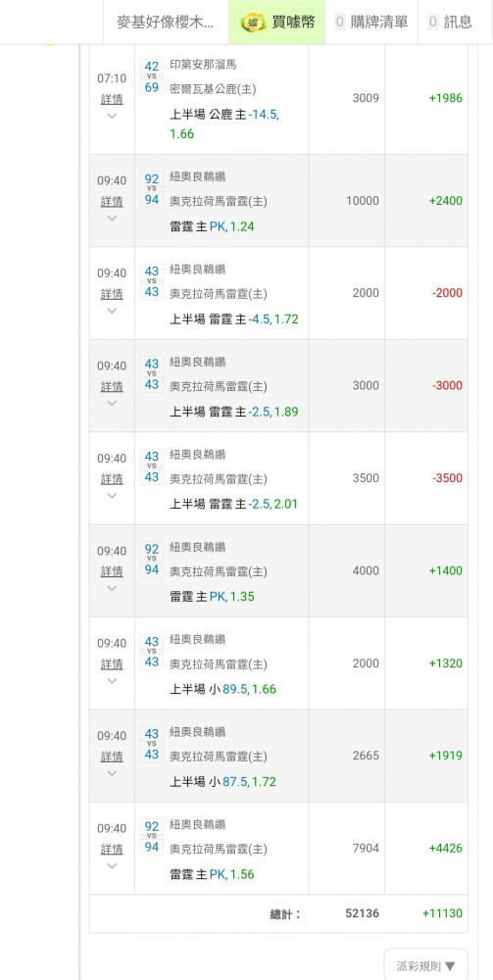This screenshot has height=980, width=493.
Task: Expand chevron of the PK 1.24 bet row
Action: (x=112, y=219)
